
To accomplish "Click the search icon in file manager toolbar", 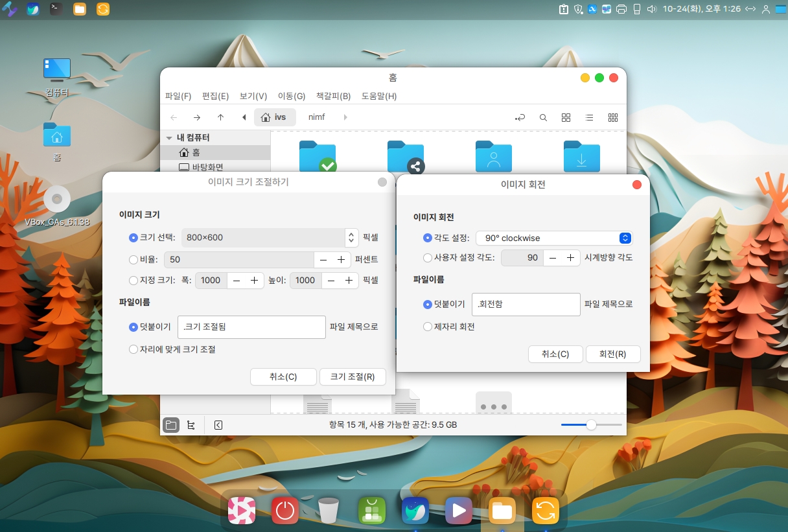I will click(x=543, y=117).
